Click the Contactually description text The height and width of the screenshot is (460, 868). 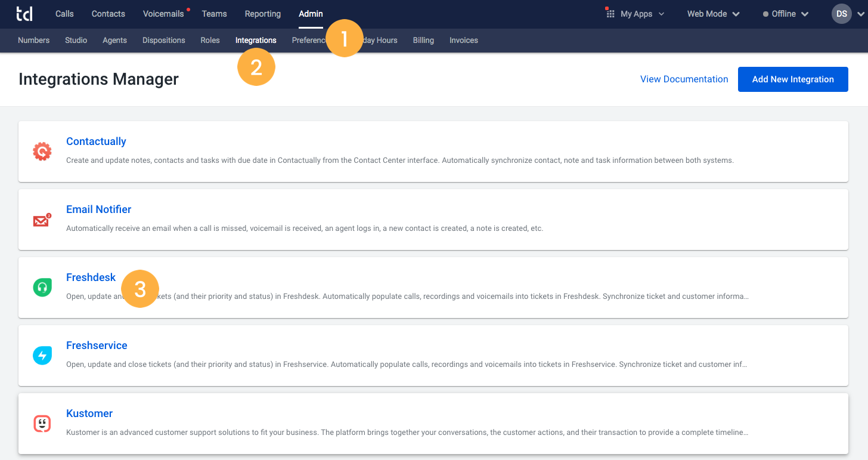pos(400,160)
